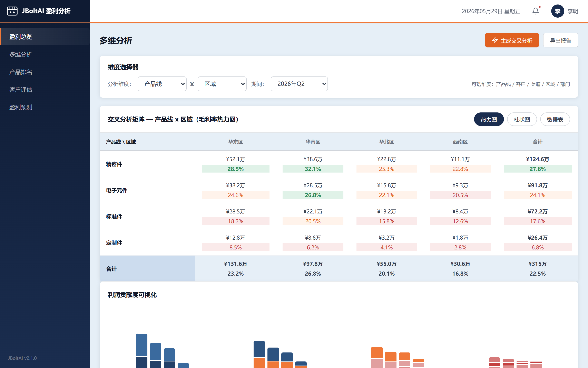Screen dimensions: 588x368
Task: Open the 2026年Q2 period dropdown
Action: (x=299, y=84)
